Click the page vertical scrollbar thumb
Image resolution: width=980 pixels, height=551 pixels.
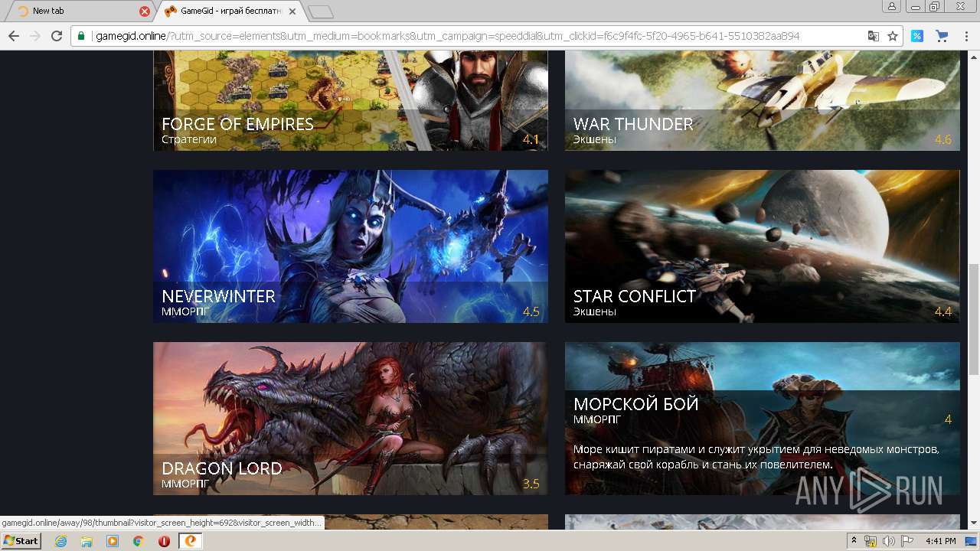tap(973, 318)
